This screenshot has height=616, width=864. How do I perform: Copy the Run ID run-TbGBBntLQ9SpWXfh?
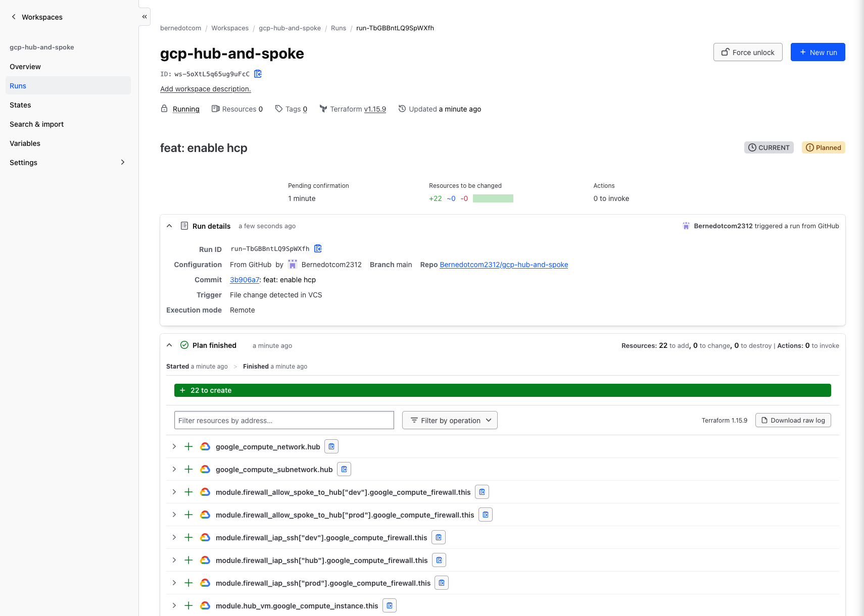coord(318,248)
